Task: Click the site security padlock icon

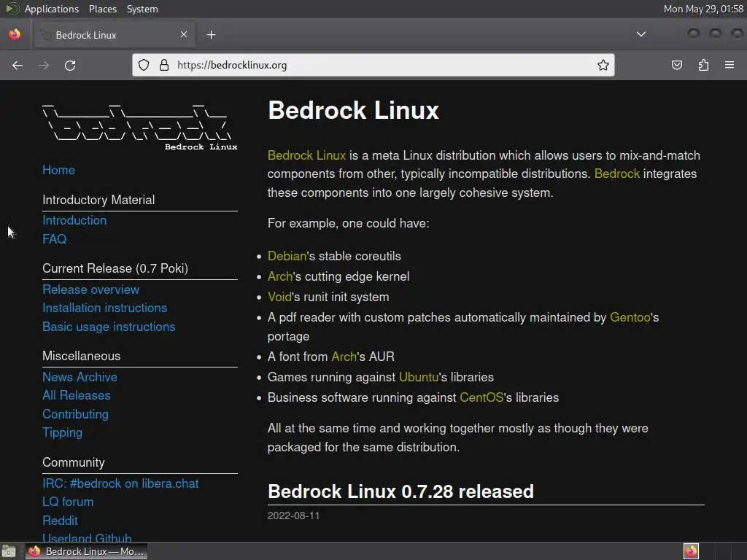Action: click(x=163, y=65)
